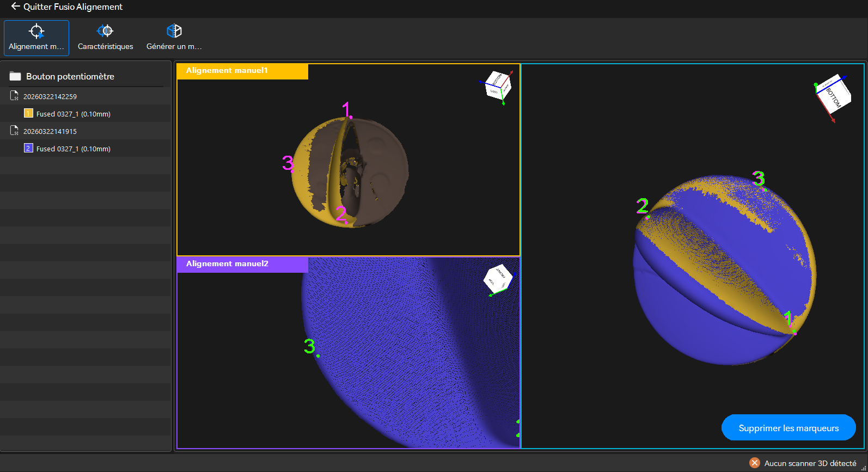
Task: Click the file icon for 20260322142259
Action: (15, 96)
